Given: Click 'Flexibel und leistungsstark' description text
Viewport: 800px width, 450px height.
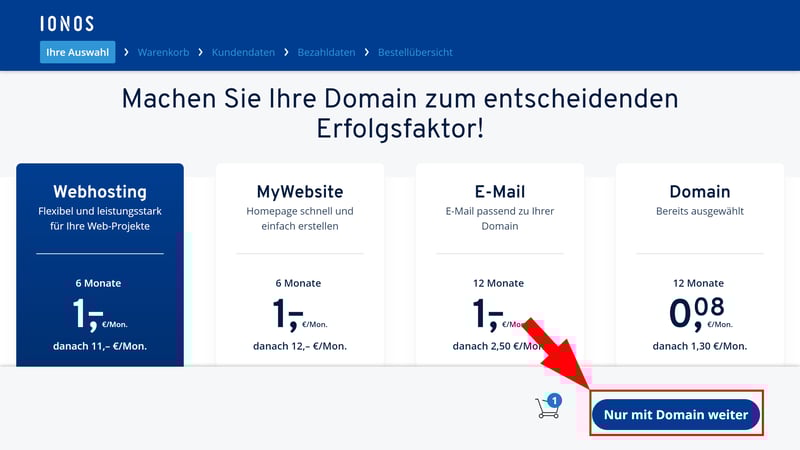Looking at the screenshot, I should click(x=100, y=218).
